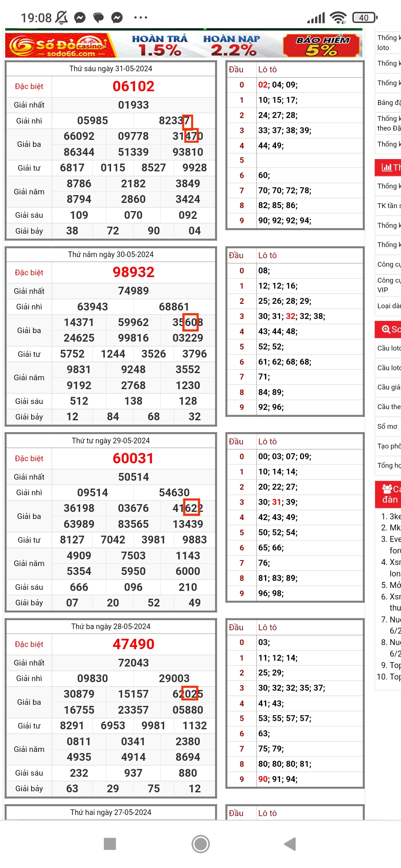
Task: Select Giải tư number 1132
Action: point(195,726)
